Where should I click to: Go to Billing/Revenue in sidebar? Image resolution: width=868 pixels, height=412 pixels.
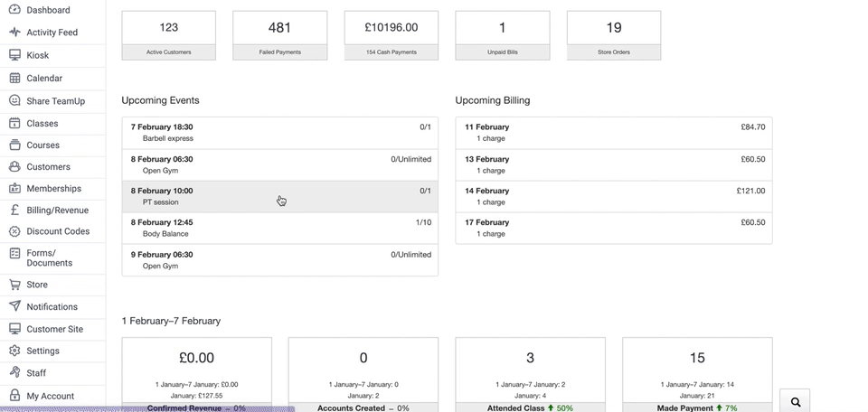click(x=57, y=211)
